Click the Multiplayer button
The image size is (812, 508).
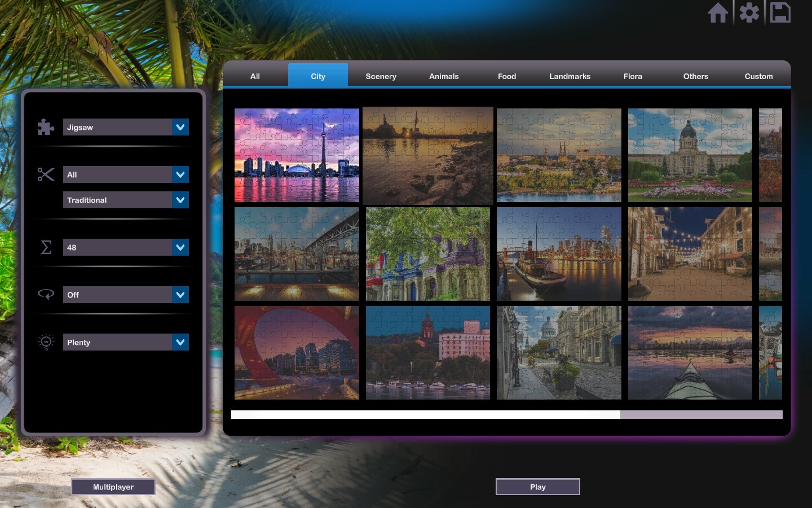113,487
